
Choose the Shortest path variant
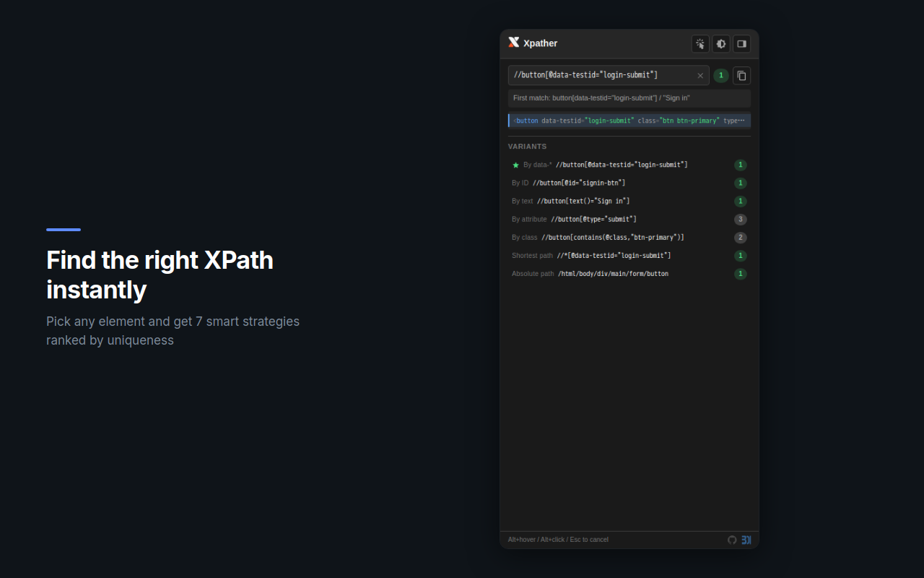tap(592, 255)
